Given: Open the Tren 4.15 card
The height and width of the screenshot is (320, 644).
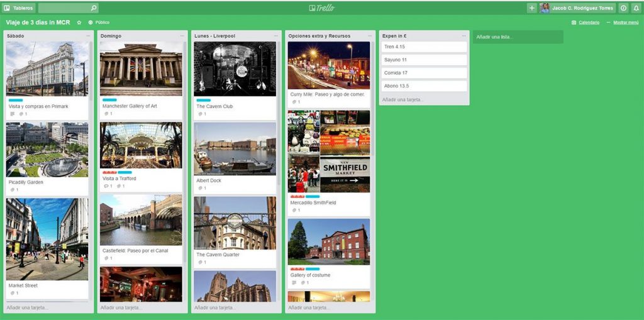Looking at the screenshot, I should (x=424, y=47).
